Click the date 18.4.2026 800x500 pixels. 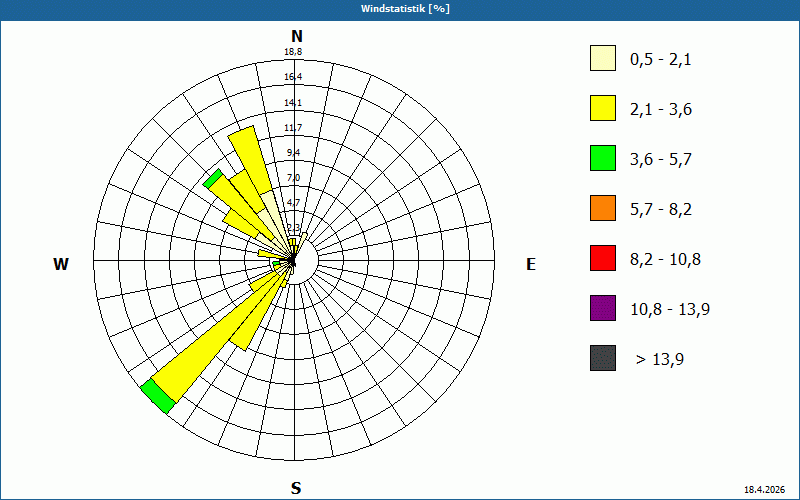[764, 490]
